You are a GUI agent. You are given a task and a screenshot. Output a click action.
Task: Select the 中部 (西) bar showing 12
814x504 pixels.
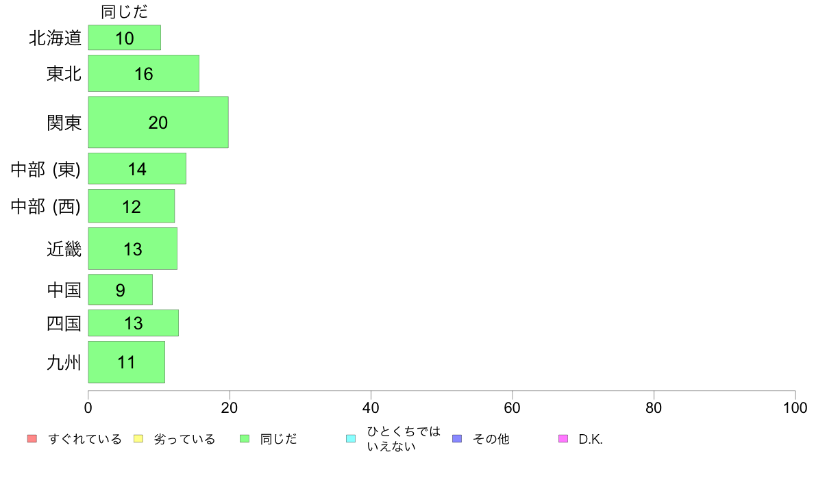tap(132, 207)
